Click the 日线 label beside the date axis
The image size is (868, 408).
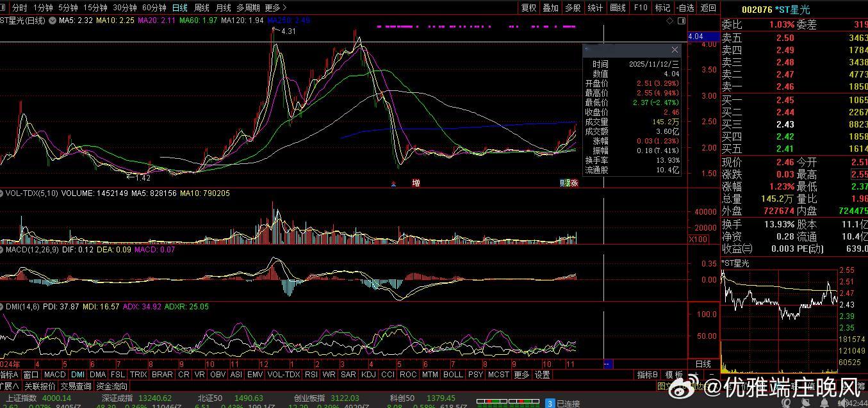[703, 364]
